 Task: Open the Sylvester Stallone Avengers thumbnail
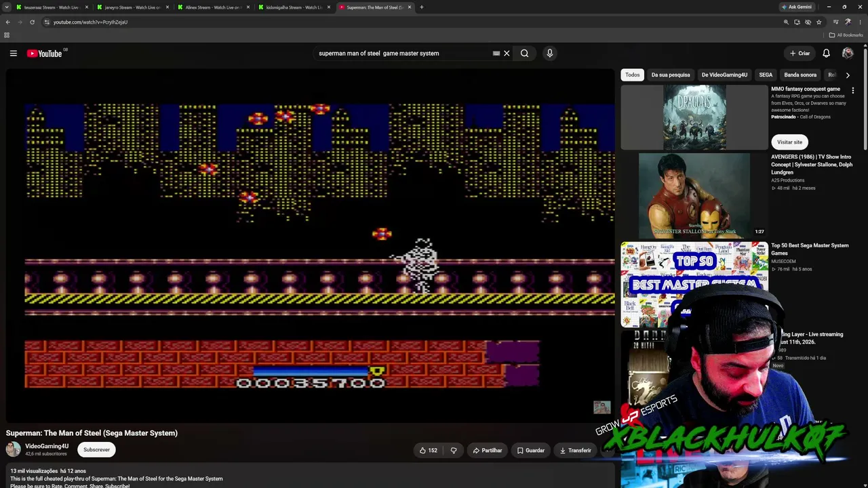(x=694, y=195)
